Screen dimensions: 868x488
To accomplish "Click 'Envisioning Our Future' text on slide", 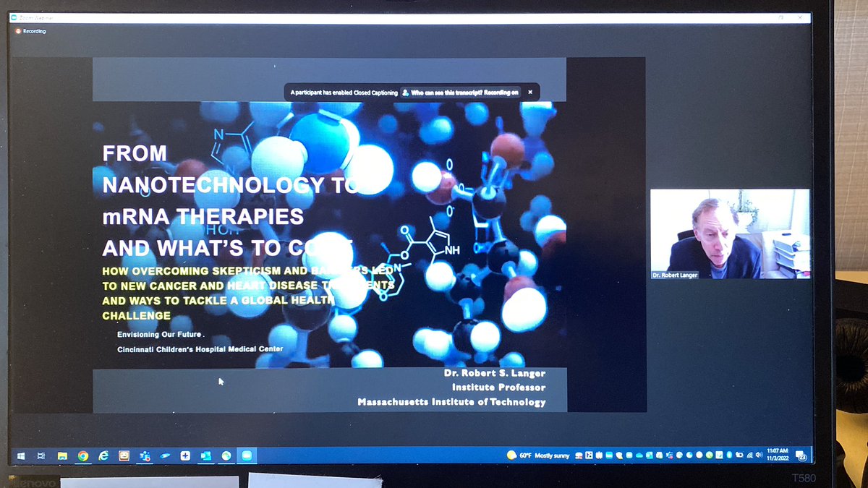I will coord(160,335).
